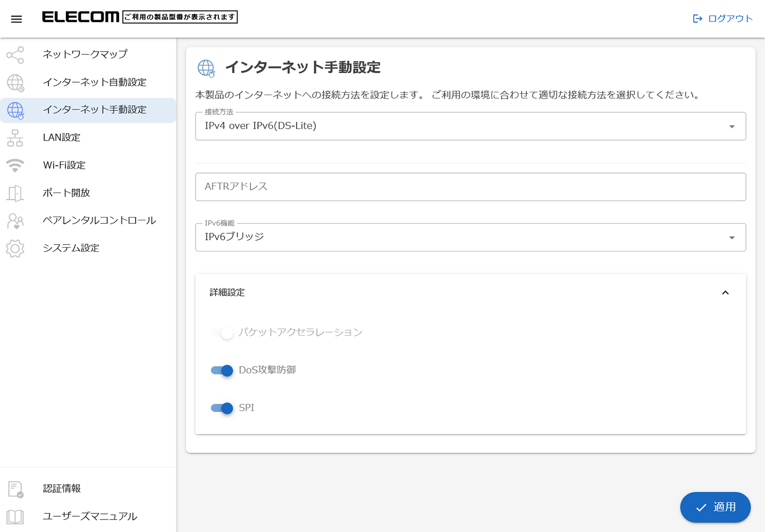Open the IPv6機能 dropdown
The width and height of the screenshot is (765, 532).
(x=470, y=238)
